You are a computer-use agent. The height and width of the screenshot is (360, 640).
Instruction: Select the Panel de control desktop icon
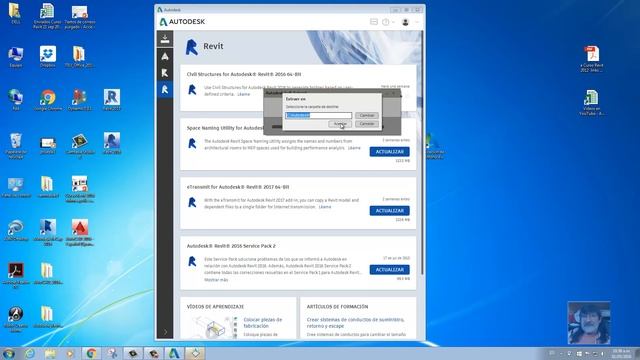pyautogui.click(x=16, y=188)
